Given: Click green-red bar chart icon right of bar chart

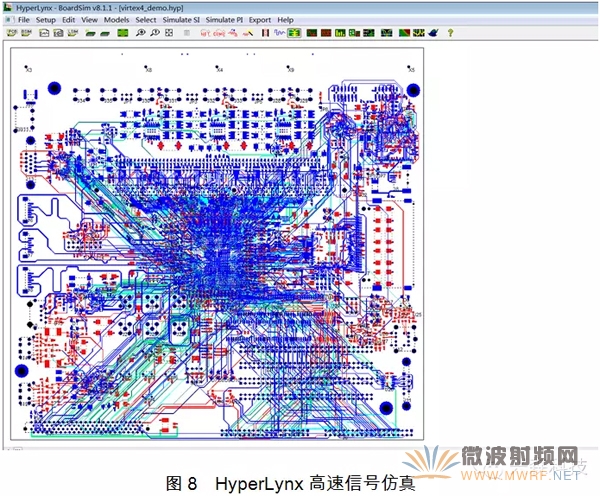Looking at the screenshot, I should pos(354,33).
